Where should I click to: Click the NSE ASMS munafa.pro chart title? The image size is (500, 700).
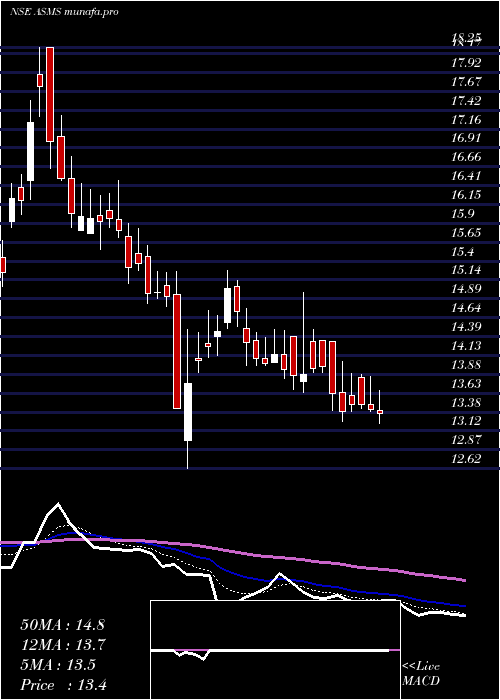64,12
